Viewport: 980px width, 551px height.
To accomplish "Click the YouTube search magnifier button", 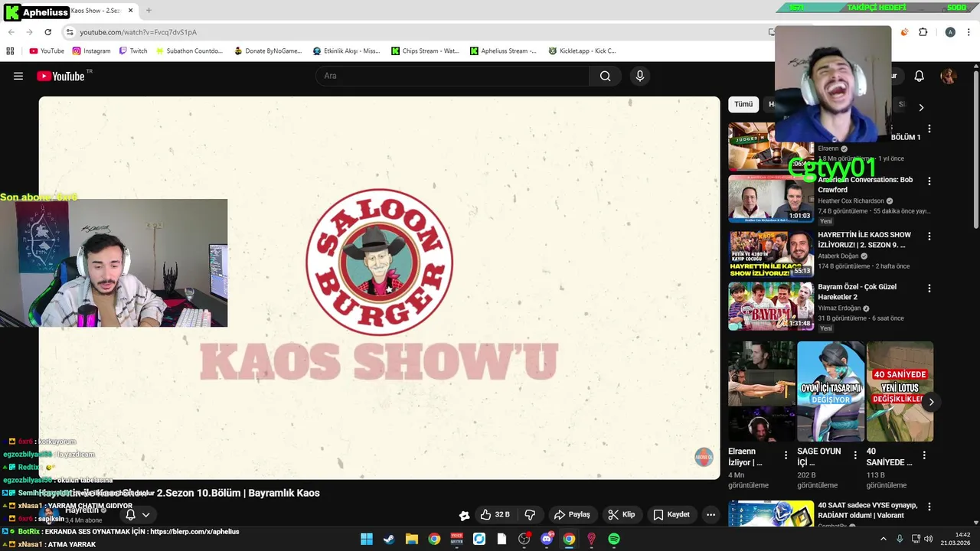I will click(x=606, y=76).
